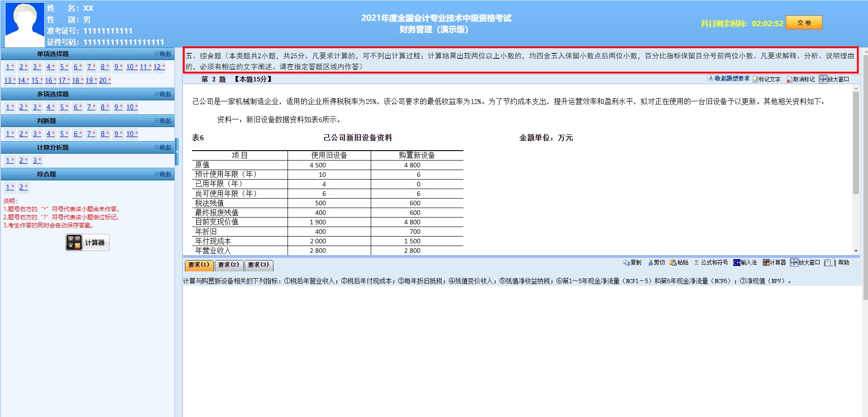Click the question pane scroll down arrow
This screenshot has height=417, width=868.
click(856, 251)
